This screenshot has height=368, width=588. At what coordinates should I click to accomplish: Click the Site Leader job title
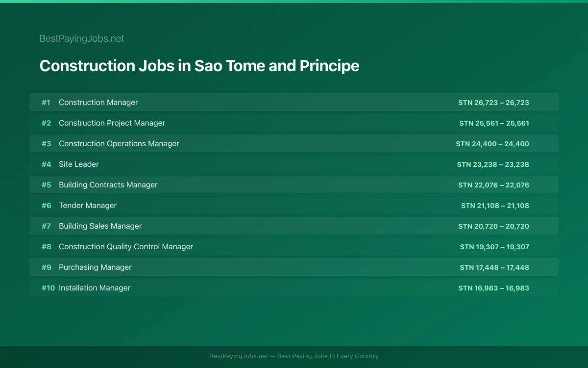tap(79, 164)
